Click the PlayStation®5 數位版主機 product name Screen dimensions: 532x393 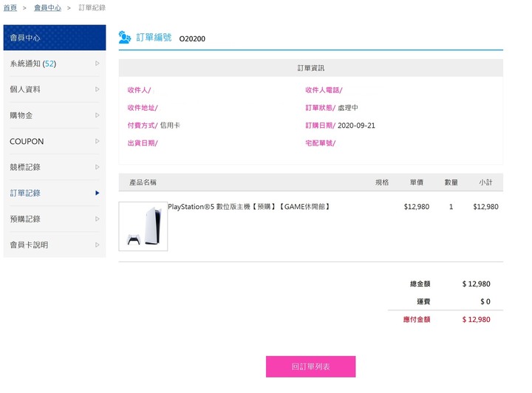(249, 207)
